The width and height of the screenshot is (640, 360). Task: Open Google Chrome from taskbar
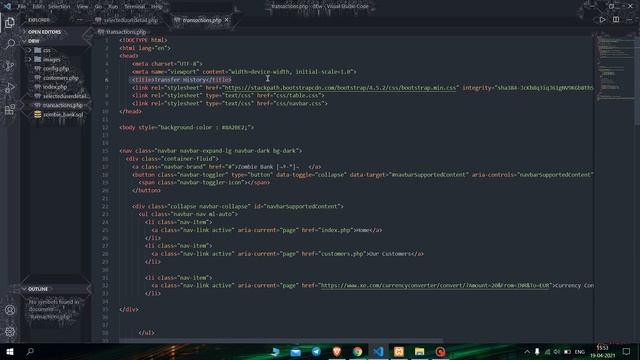coord(358,351)
